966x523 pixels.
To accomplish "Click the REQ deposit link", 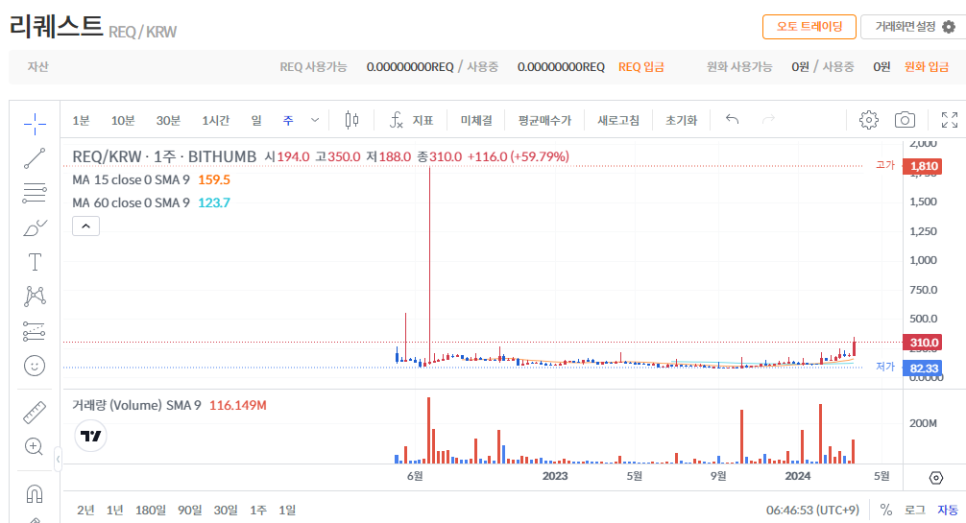I will click(641, 67).
